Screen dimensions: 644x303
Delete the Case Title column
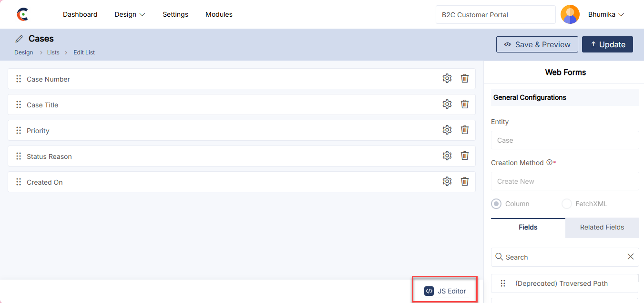pos(465,104)
